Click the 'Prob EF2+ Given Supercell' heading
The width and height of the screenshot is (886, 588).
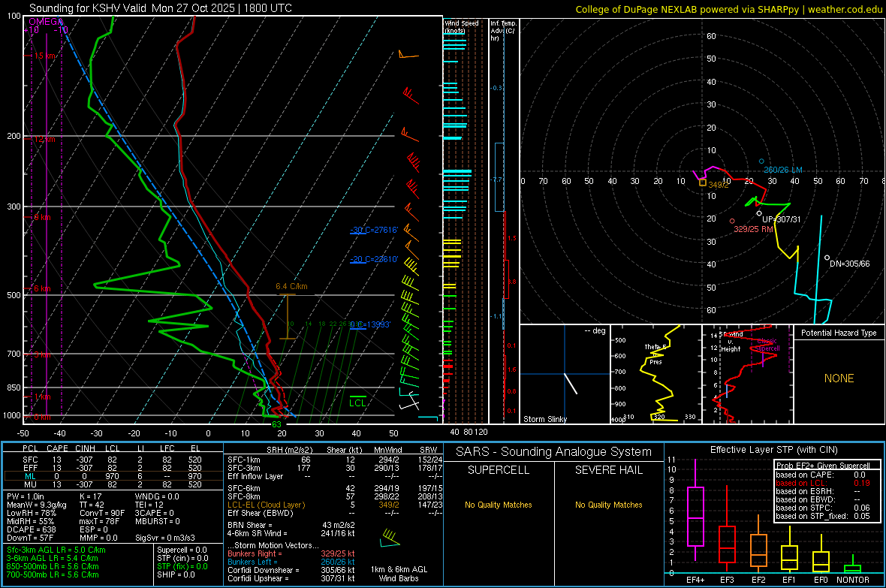(x=823, y=466)
